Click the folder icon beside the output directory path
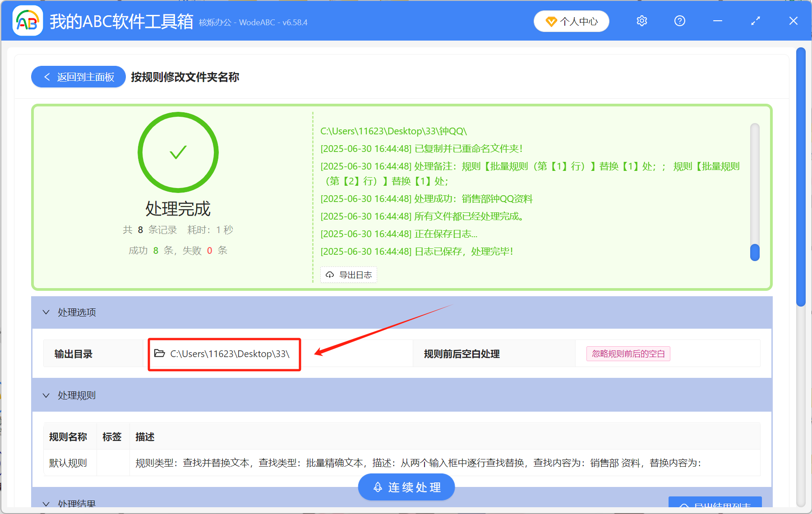Viewport: 812px width, 514px height. 160,353
